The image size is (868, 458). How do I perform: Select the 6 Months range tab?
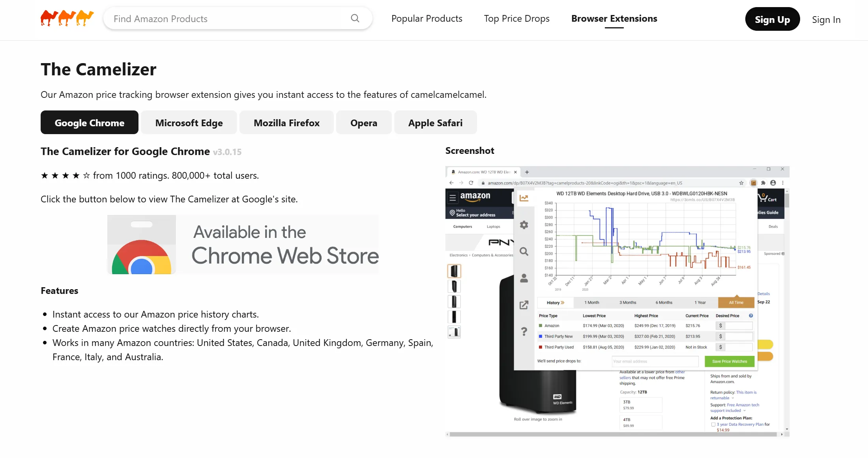664,303
